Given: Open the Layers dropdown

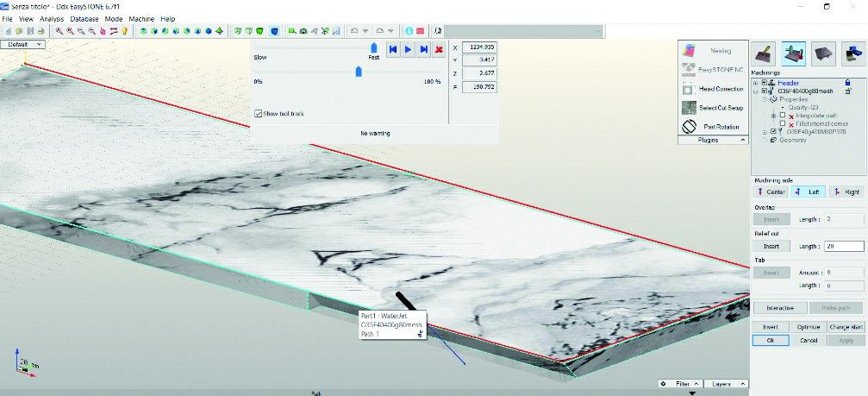Looking at the screenshot, I should [x=726, y=384].
